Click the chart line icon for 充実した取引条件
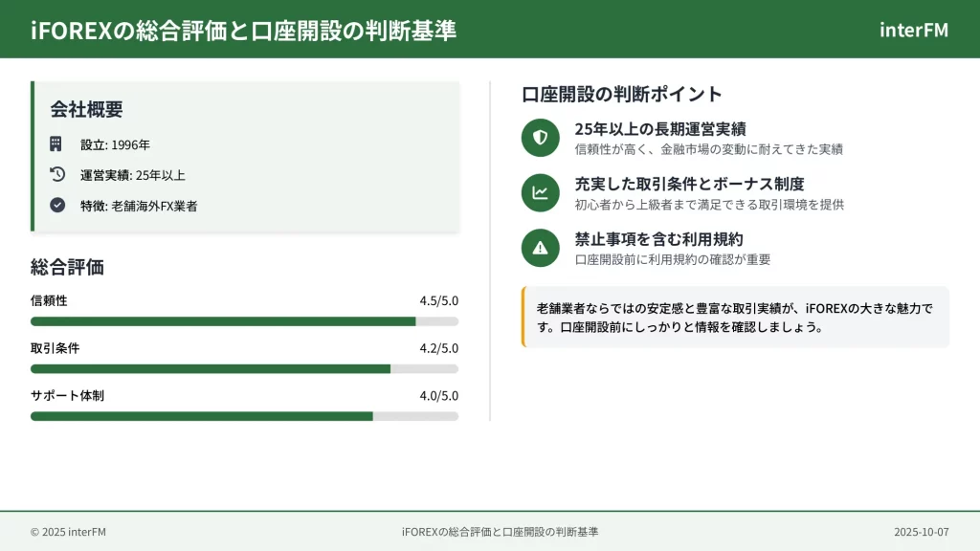 click(x=540, y=192)
